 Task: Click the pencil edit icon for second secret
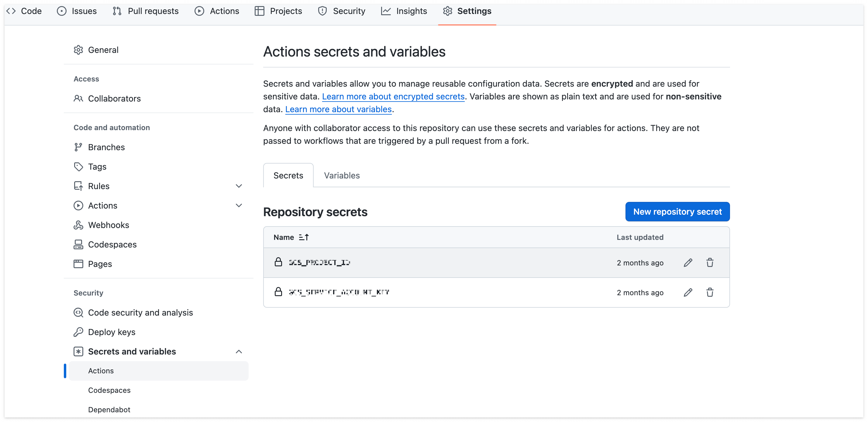pos(688,292)
